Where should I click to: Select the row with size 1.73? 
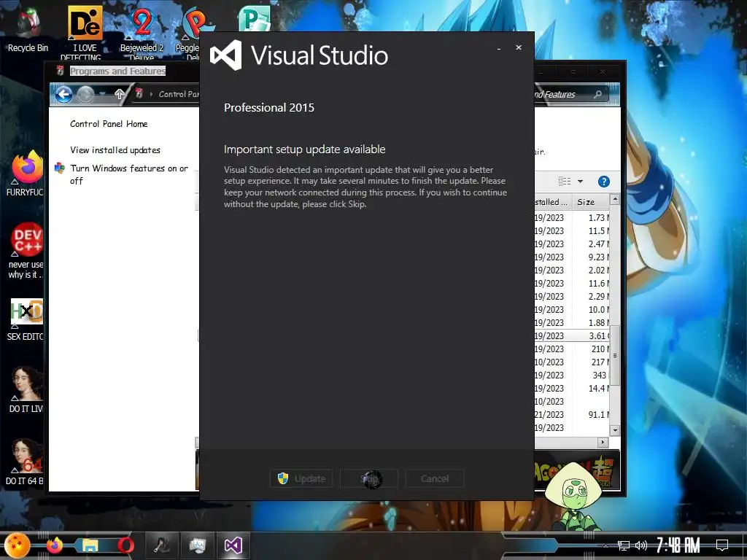point(572,217)
